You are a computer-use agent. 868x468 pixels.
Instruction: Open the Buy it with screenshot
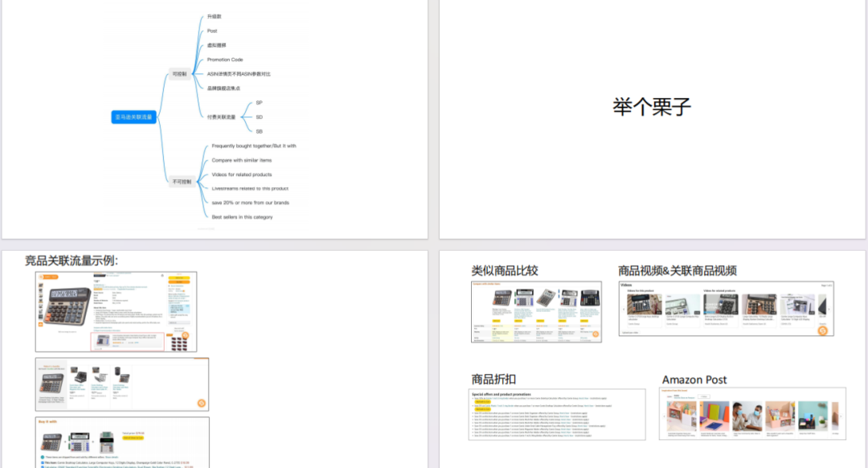click(x=122, y=442)
